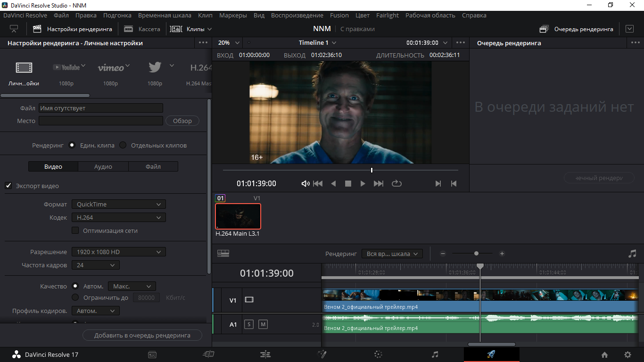Open the Media page icon in bottom bar

click(x=152, y=354)
